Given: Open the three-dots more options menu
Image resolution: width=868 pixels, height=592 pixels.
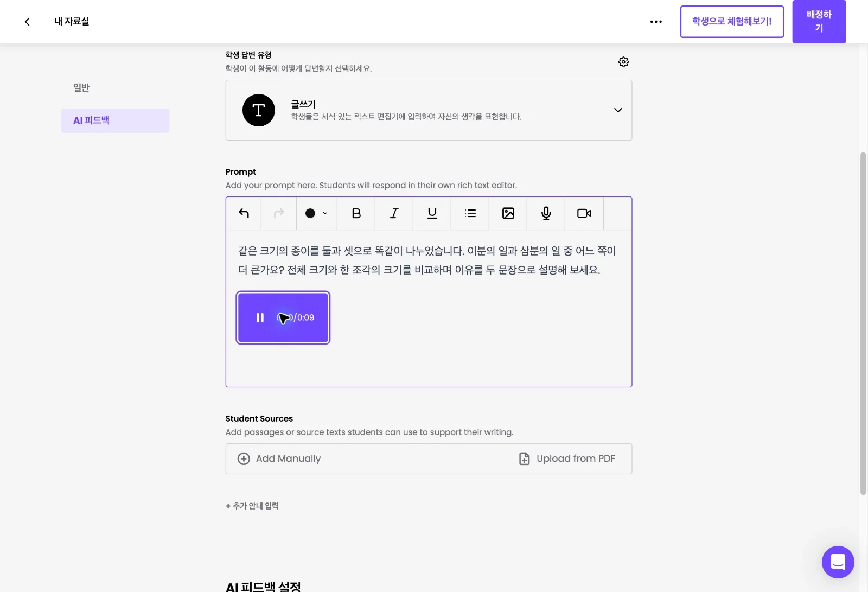Looking at the screenshot, I should click(x=656, y=22).
